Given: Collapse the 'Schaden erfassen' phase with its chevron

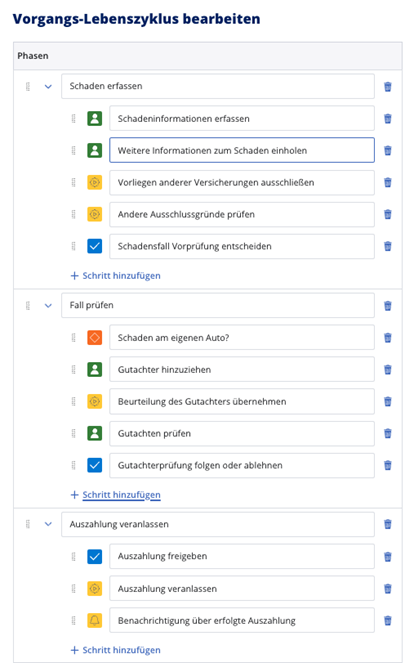Looking at the screenshot, I should coord(48,87).
